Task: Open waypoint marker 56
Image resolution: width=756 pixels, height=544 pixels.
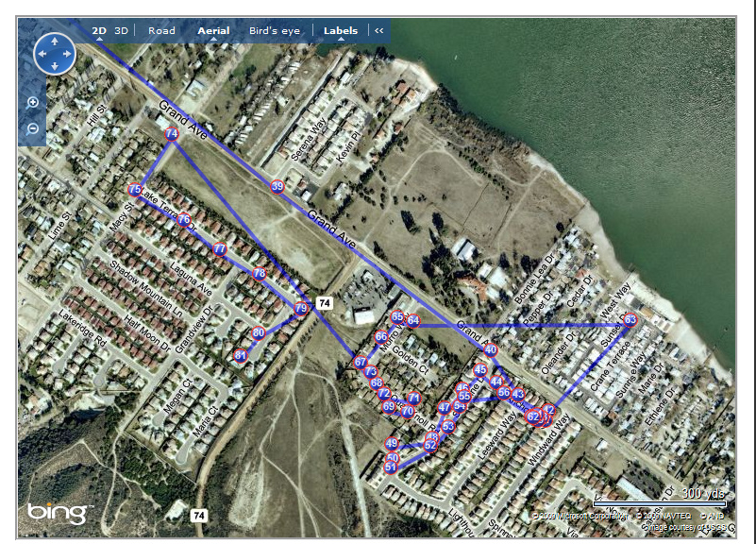Action: (504, 393)
